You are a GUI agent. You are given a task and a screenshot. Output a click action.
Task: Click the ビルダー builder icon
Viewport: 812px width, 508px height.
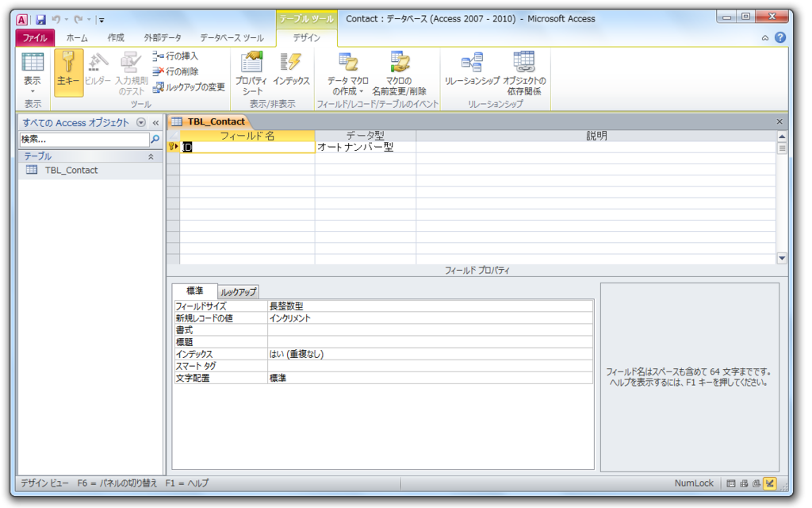click(x=98, y=68)
